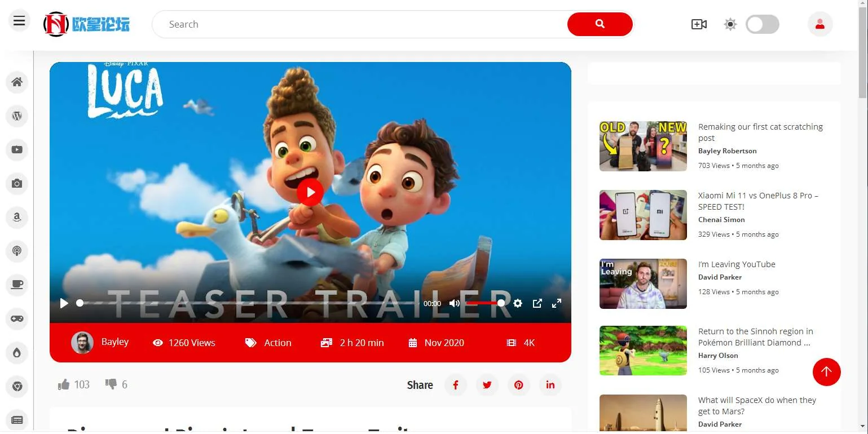
Task: Mute the video volume
Action: (x=454, y=303)
